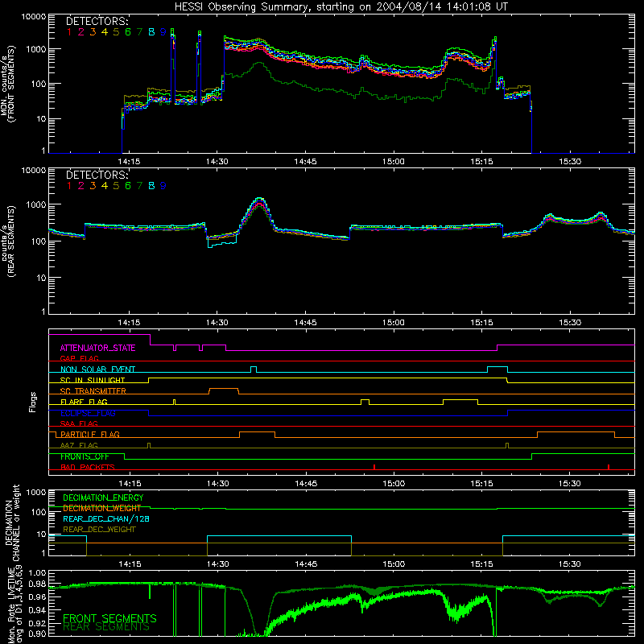Select green detector 6 in front segments legend

pos(128,32)
